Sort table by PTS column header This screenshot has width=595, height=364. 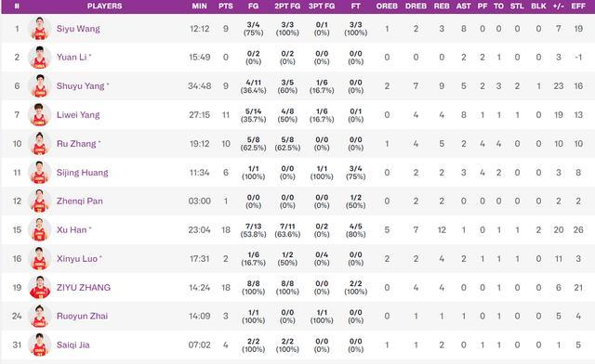click(226, 6)
